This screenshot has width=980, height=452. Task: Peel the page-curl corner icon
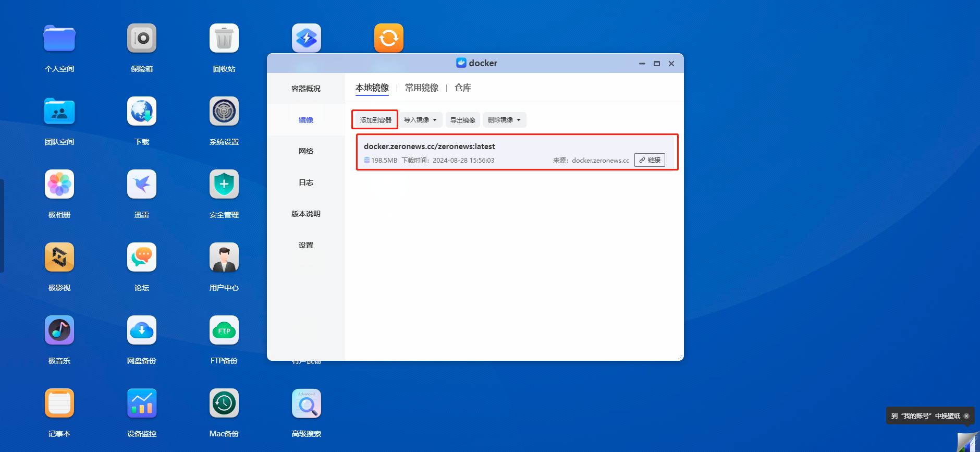click(x=969, y=442)
